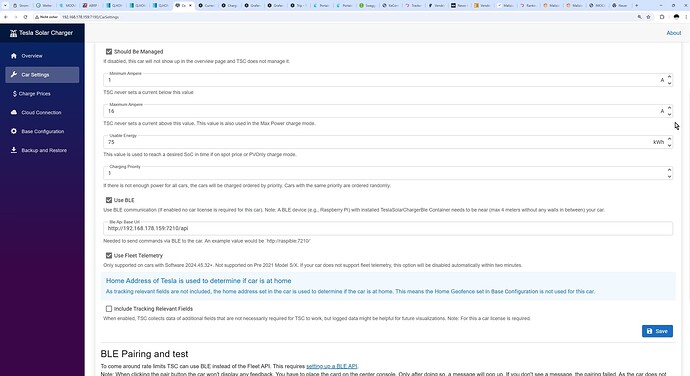
Task: Open the browser extensions icon
Action: [x=662, y=17]
